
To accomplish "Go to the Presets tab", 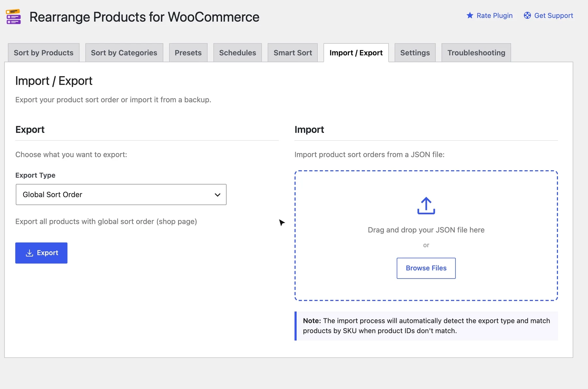I will 188,53.
